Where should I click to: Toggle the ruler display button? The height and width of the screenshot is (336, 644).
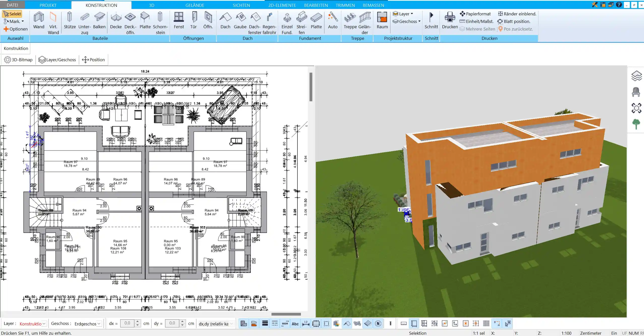[404, 324]
